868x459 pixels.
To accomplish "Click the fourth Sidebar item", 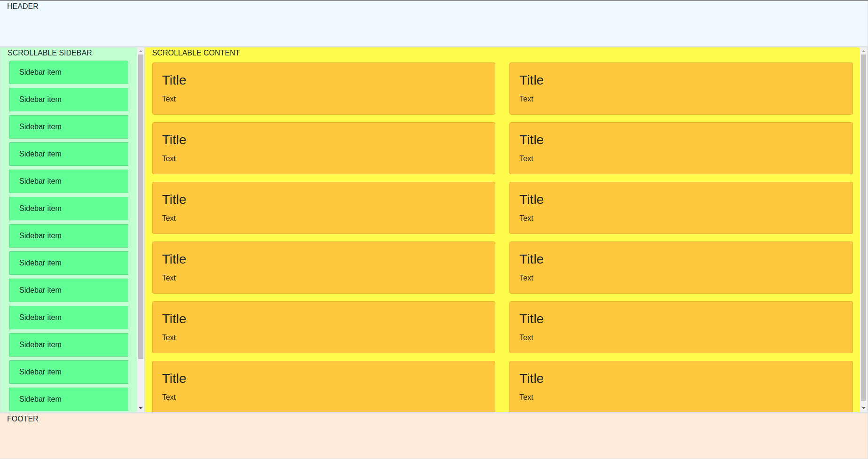I will pos(69,154).
